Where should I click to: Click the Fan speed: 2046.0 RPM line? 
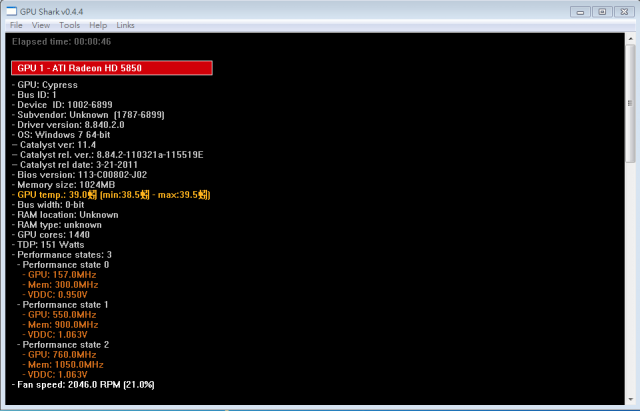point(83,385)
